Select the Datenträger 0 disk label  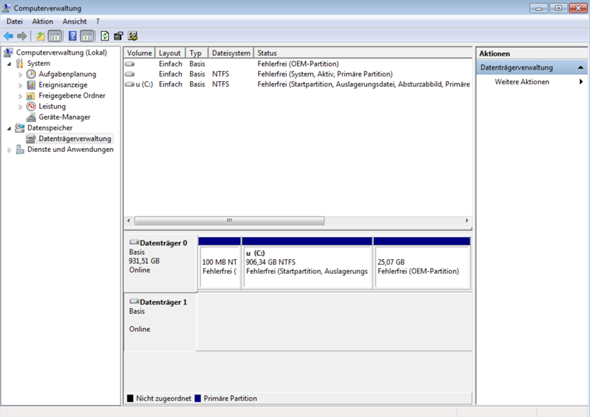(x=163, y=243)
